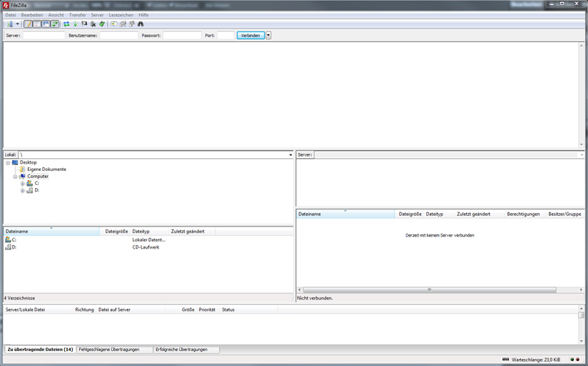Open the Lesezeichen menu
588x366 pixels.
pyautogui.click(x=120, y=15)
